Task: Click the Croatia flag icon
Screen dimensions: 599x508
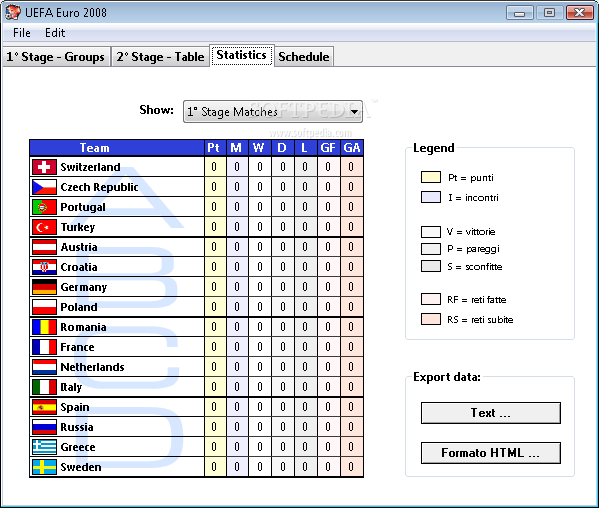Action: (x=44, y=267)
